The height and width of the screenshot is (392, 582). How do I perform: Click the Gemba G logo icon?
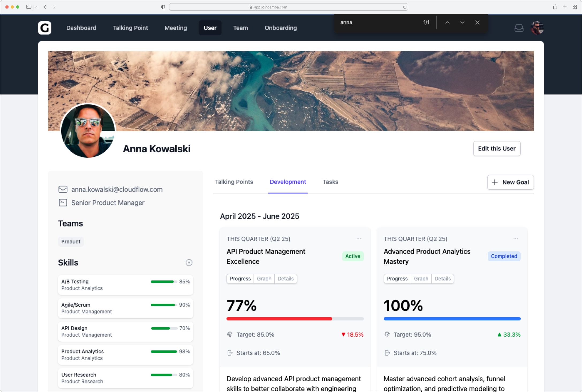click(44, 28)
